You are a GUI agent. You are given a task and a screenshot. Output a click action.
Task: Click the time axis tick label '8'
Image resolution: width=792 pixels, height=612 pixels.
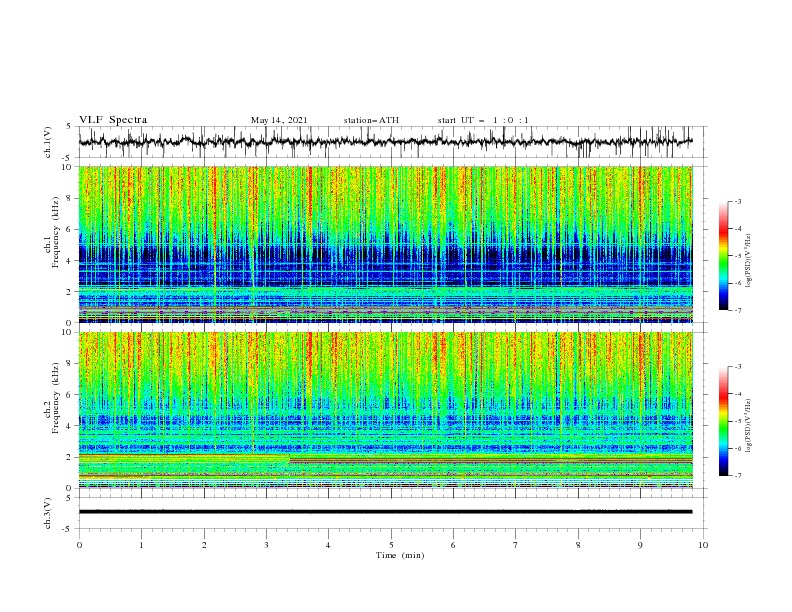[x=578, y=545]
